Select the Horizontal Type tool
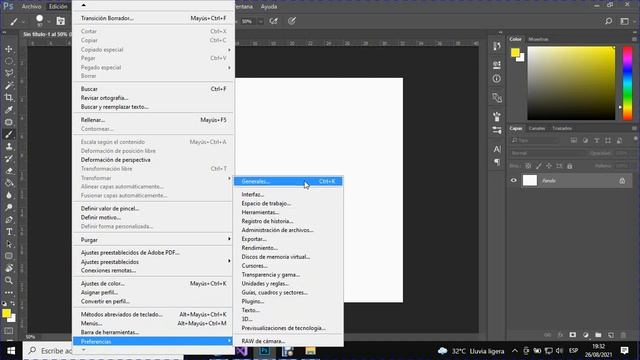The width and height of the screenshot is (640, 360). (9, 232)
